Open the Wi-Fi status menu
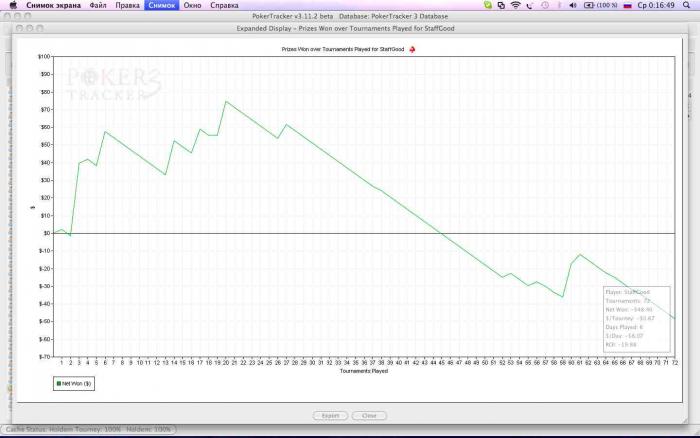 (x=516, y=5)
